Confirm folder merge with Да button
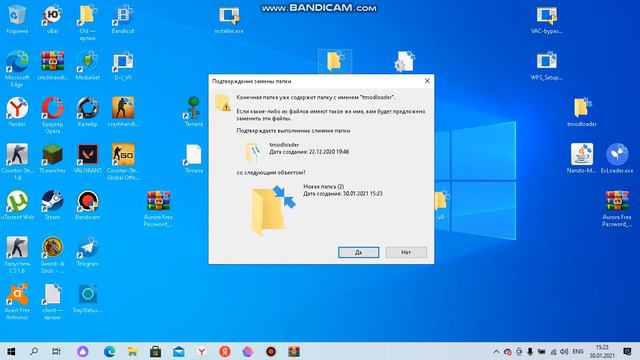 click(358, 252)
